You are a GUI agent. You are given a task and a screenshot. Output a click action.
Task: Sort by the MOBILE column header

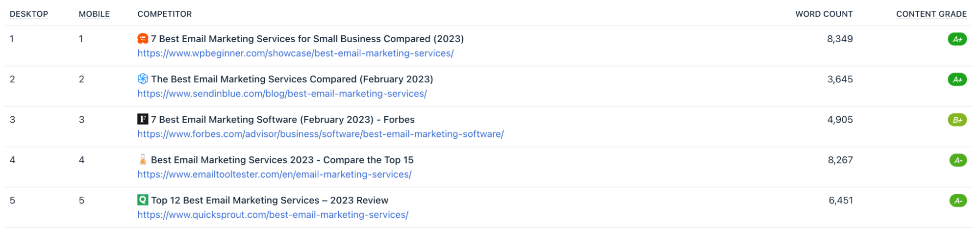94,14
